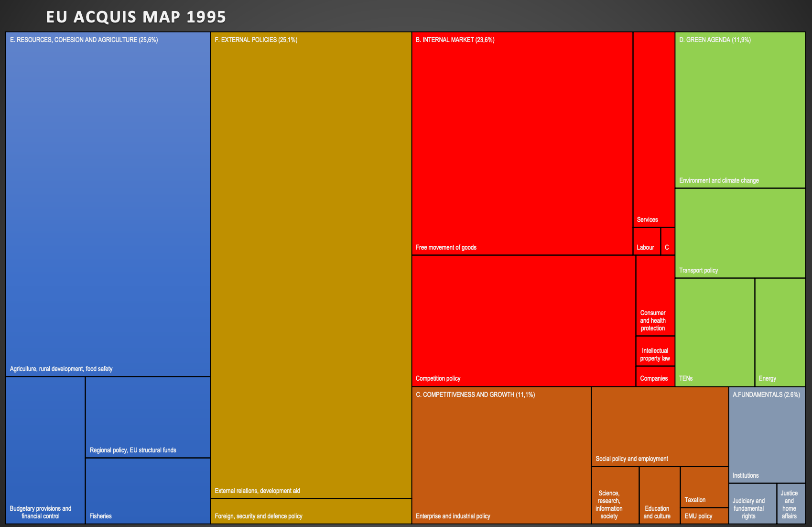Select the External relations, development aid block

point(311,265)
